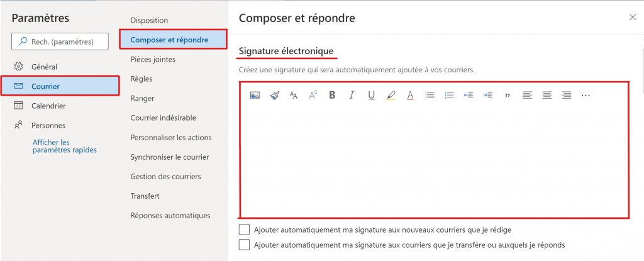Open Réponses automatiques settings

[x=170, y=215]
